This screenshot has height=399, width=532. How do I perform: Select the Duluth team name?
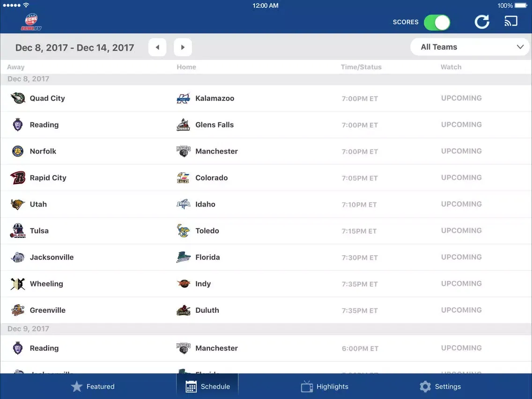point(207,310)
